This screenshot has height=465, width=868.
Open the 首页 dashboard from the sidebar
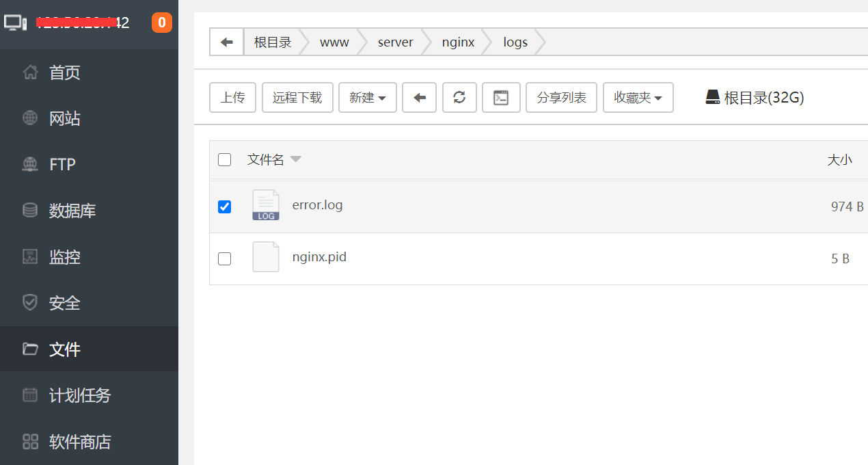click(65, 72)
